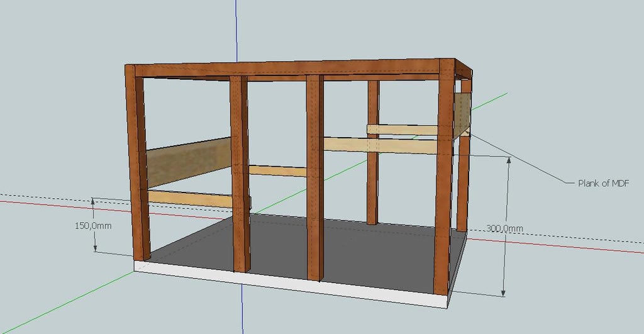Select the white base slab's front edge
The image size is (644, 334).
(x=291, y=284)
